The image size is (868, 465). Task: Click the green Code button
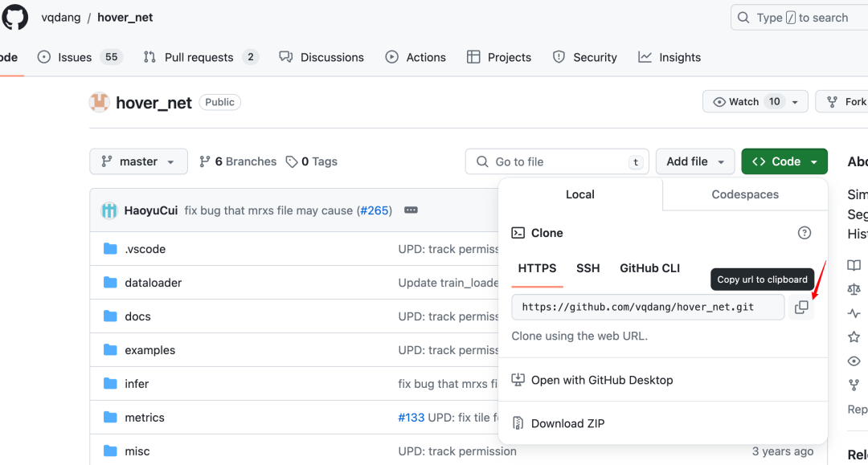(x=784, y=161)
